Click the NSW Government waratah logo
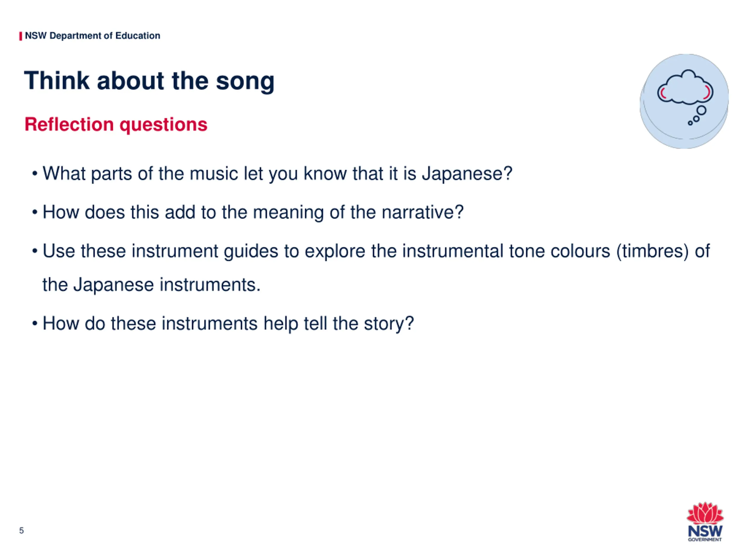Screen dimensions: 747x560 (705, 522)
